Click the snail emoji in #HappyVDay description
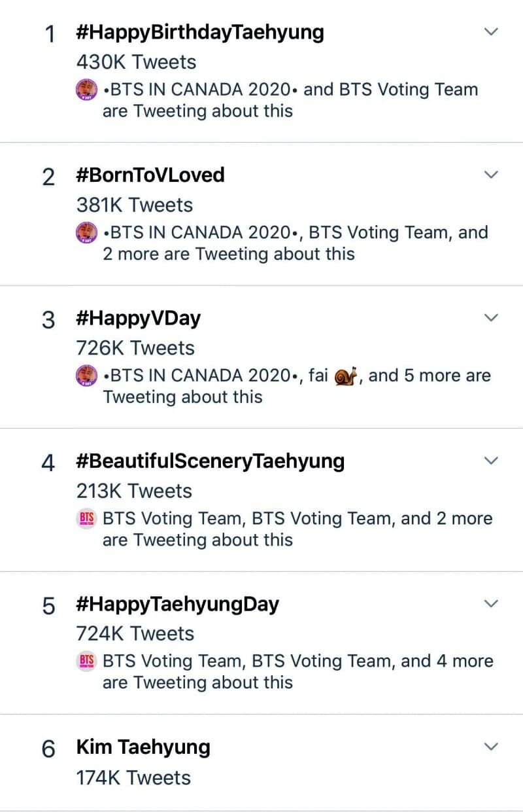523x812 pixels. 346,376
